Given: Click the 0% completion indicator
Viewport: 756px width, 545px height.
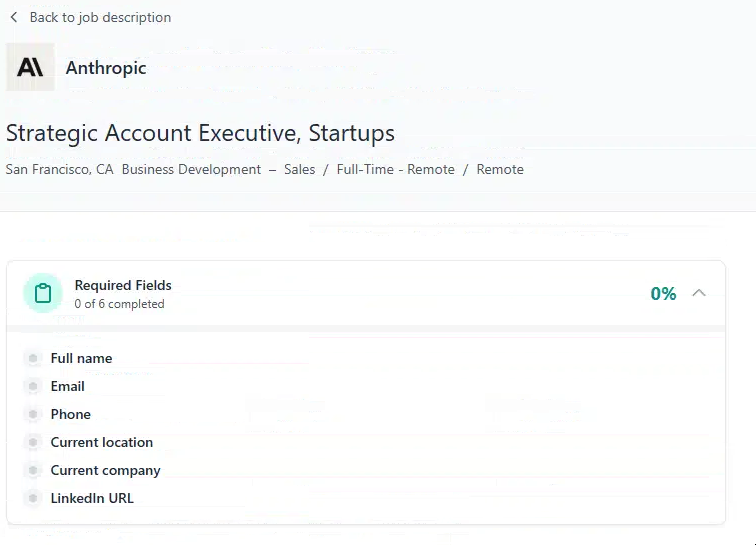Looking at the screenshot, I should tap(663, 293).
